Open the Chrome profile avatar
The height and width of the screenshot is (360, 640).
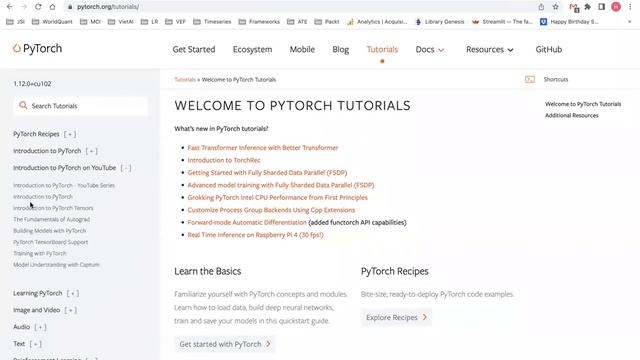click(x=616, y=7)
